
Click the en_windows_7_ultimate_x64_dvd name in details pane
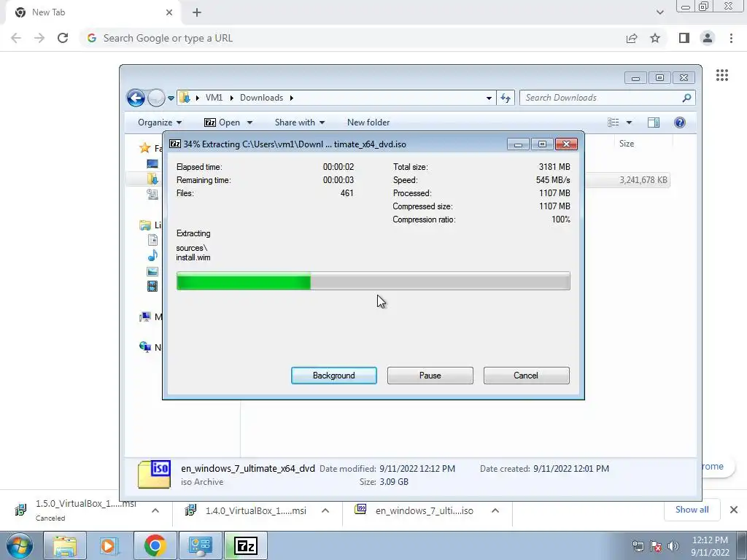pyautogui.click(x=248, y=469)
